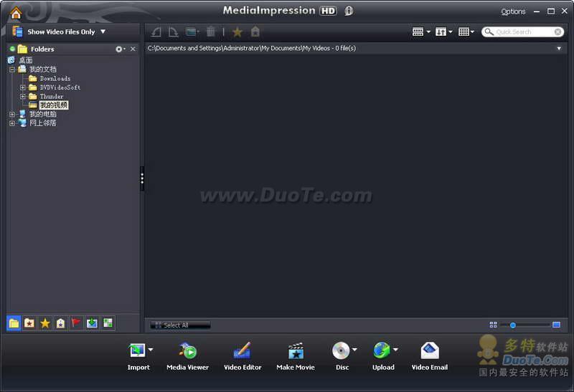Switch to calendar grid view tab

click(108, 323)
